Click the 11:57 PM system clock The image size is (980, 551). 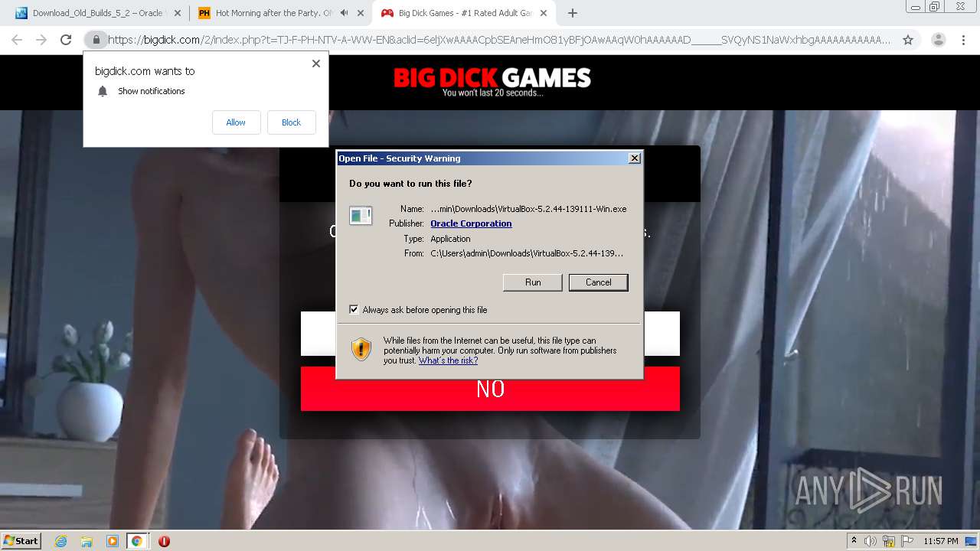[x=941, y=541]
